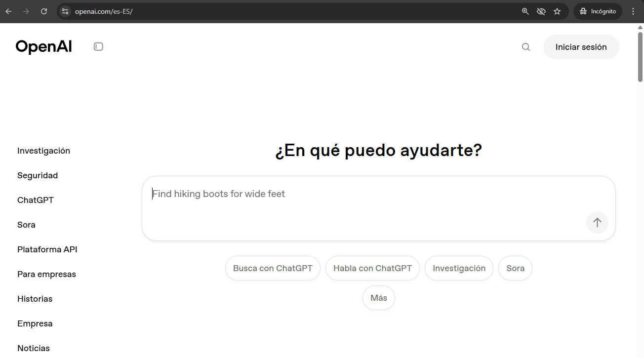
Task: Open Noticias in the sidebar
Action: [34, 348]
